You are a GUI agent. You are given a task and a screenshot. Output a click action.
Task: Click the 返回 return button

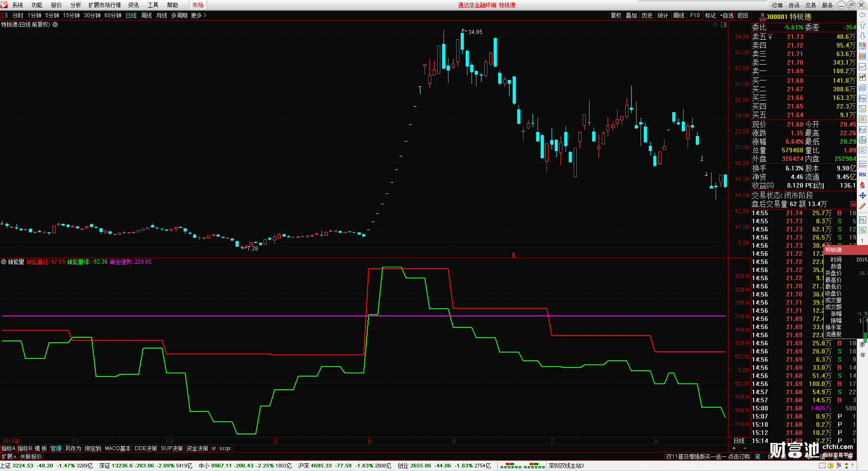click(743, 15)
